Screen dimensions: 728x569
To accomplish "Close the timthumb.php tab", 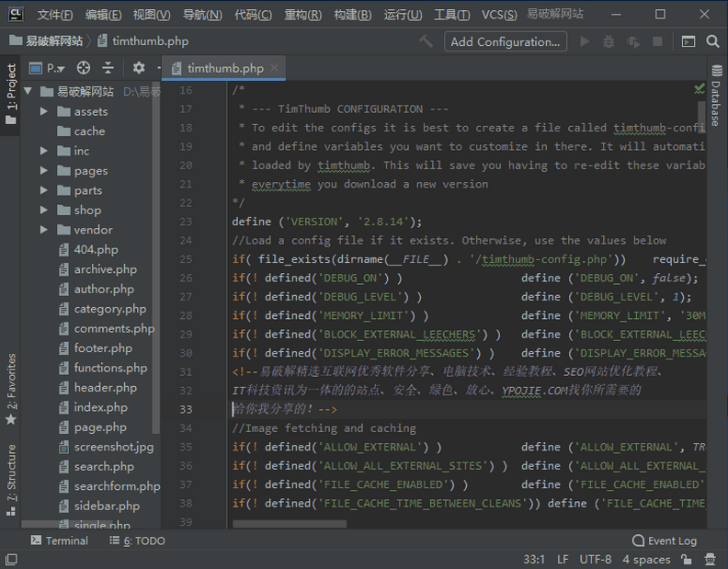I will pos(275,68).
